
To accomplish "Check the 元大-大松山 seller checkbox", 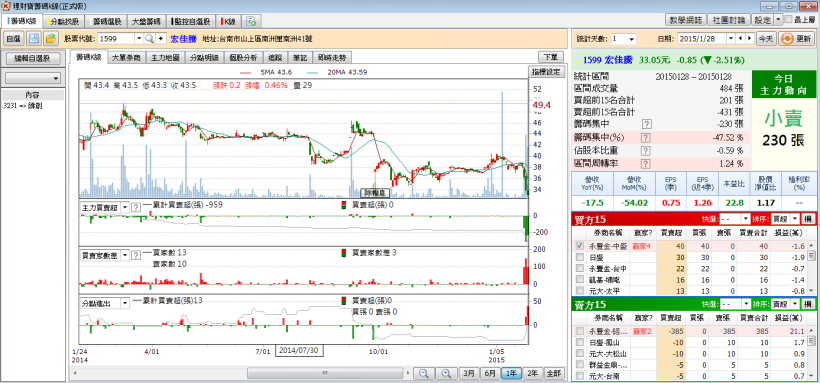I will [x=579, y=353].
